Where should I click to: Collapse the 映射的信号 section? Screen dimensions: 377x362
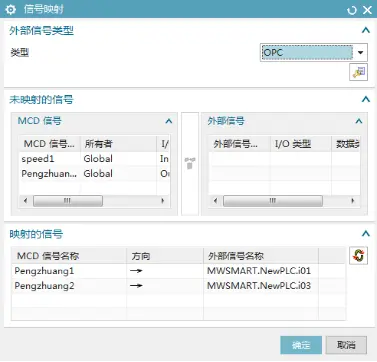[366, 234]
